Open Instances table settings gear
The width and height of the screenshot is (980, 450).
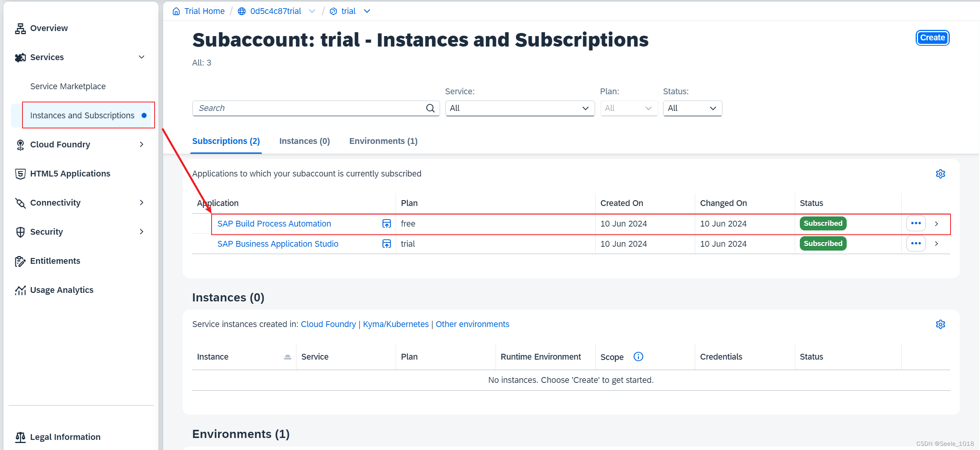coord(940,324)
